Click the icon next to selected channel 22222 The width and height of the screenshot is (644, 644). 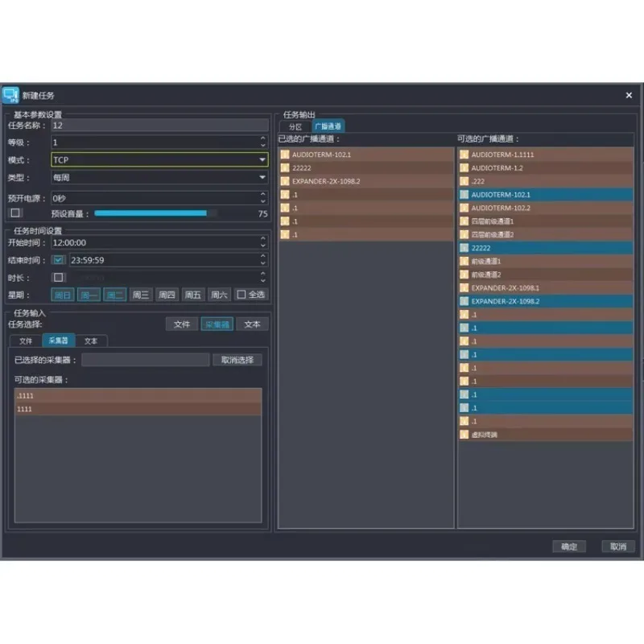point(285,168)
